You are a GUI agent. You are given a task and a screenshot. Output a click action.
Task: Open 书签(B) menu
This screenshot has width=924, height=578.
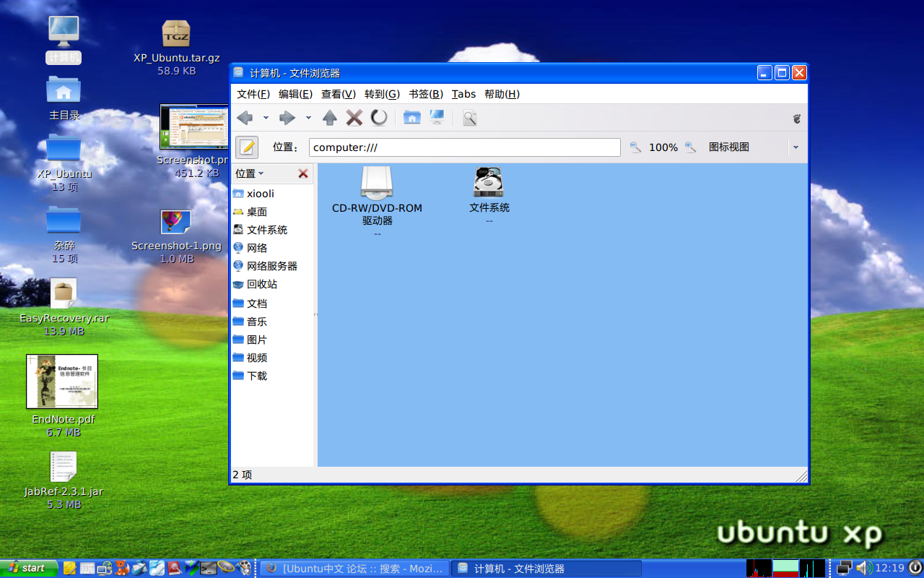(x=426, y=94)
